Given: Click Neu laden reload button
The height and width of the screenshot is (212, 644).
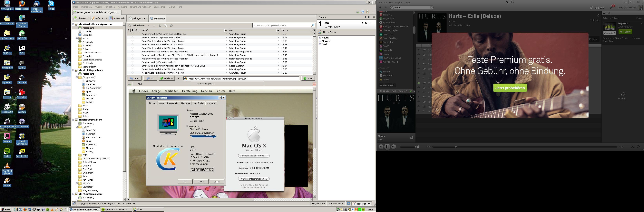Looking at the screenshot, I should coord(167,79).
